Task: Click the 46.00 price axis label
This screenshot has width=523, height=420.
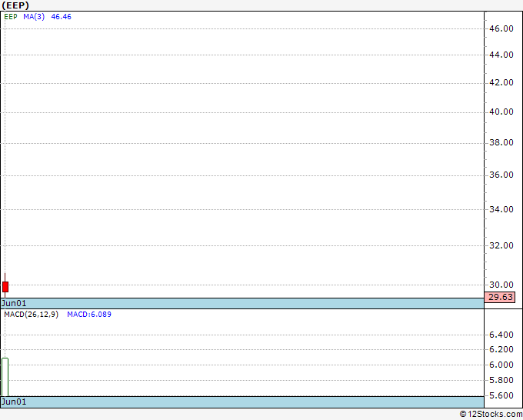Action: click(x=501, y=28)
